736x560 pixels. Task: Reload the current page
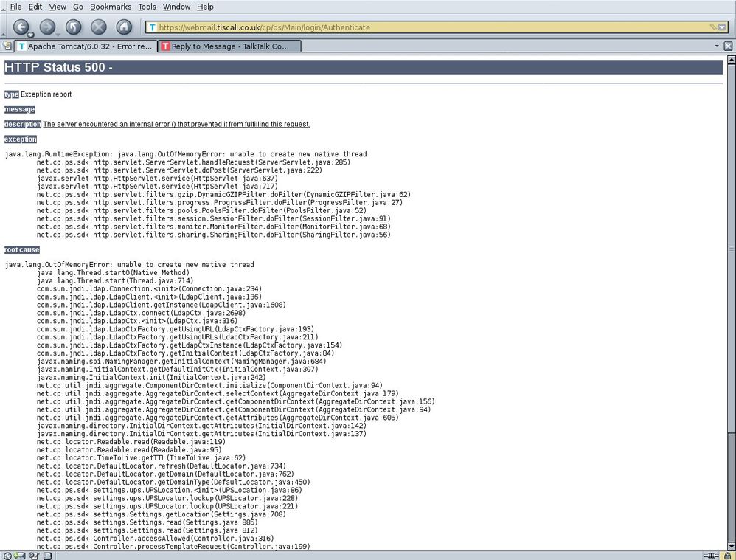coord(73,27)
